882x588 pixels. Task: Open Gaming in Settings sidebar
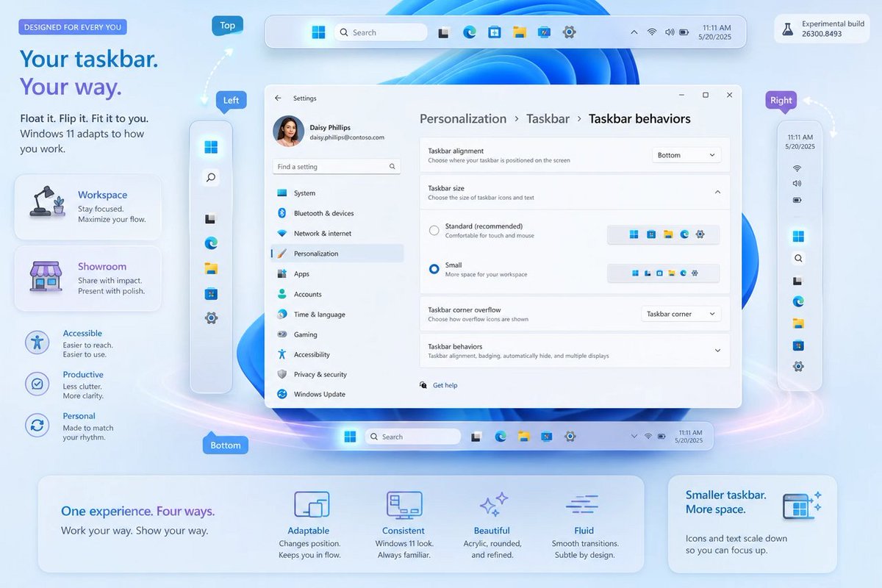click(x=337, y=334)
